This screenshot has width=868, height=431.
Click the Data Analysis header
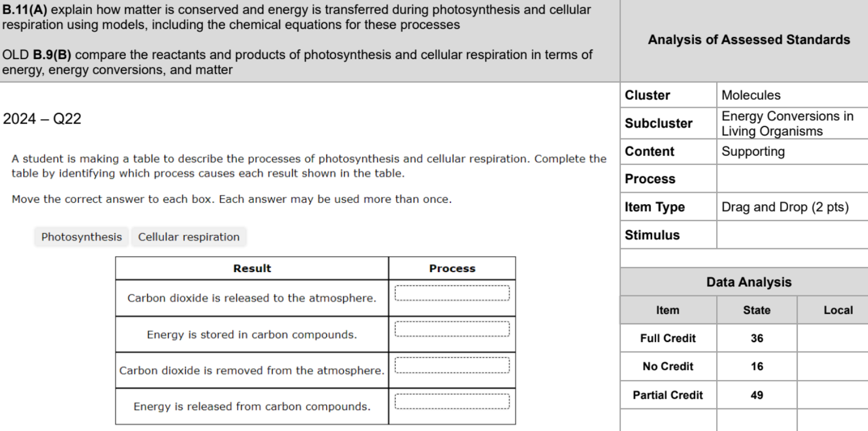[744, 282]
